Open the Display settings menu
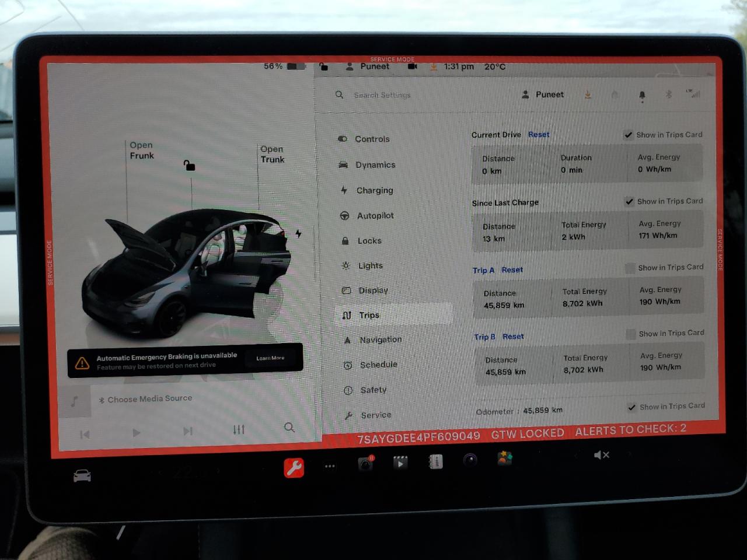 click(365, 290)
